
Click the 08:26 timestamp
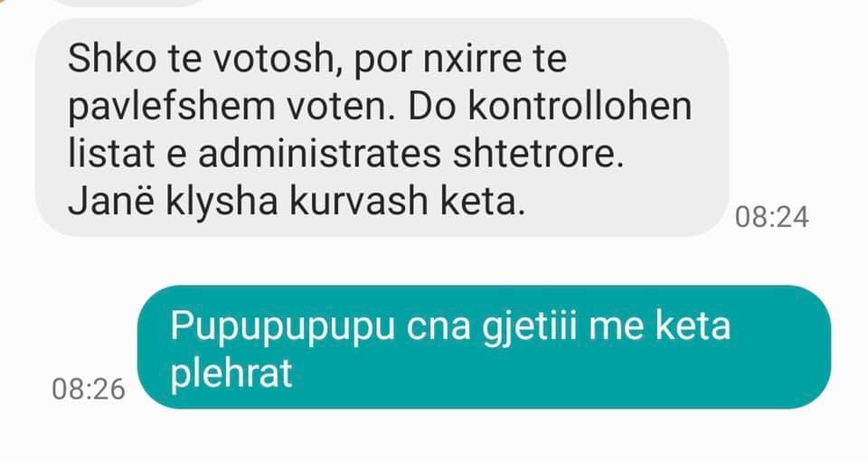point(89,389)
